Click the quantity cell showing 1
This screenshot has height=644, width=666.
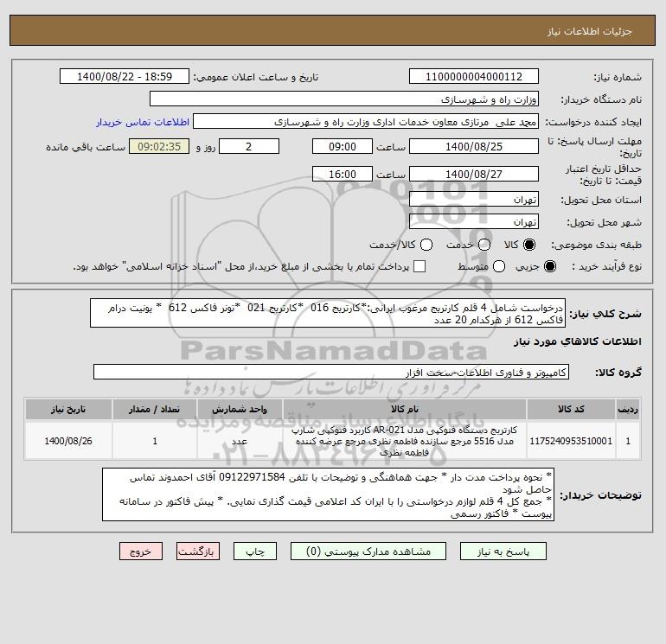tap(155, 441)
